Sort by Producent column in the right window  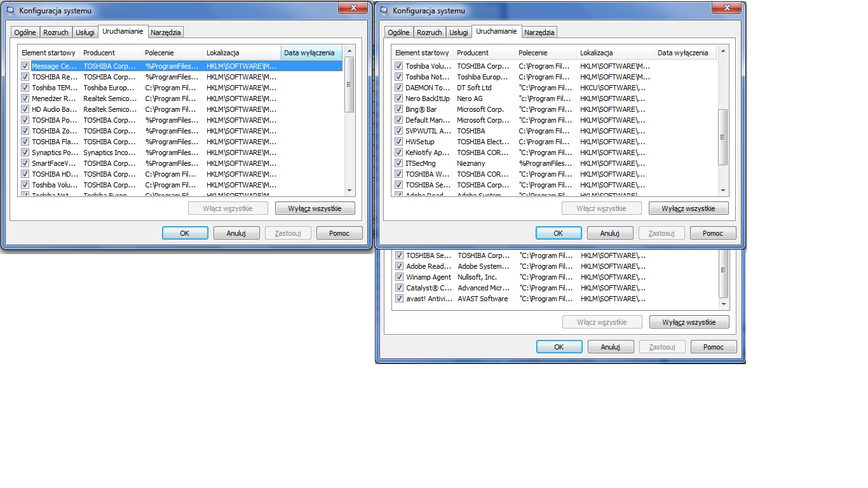472,53
